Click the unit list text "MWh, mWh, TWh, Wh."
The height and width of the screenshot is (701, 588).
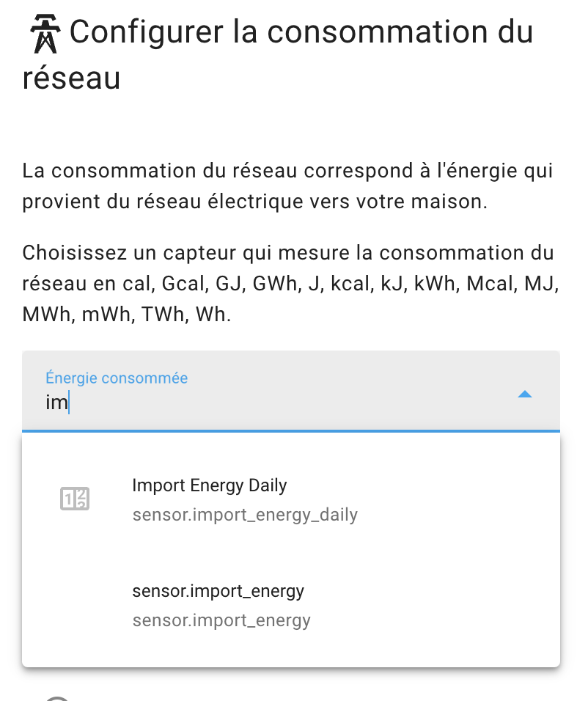click(127, 315)
